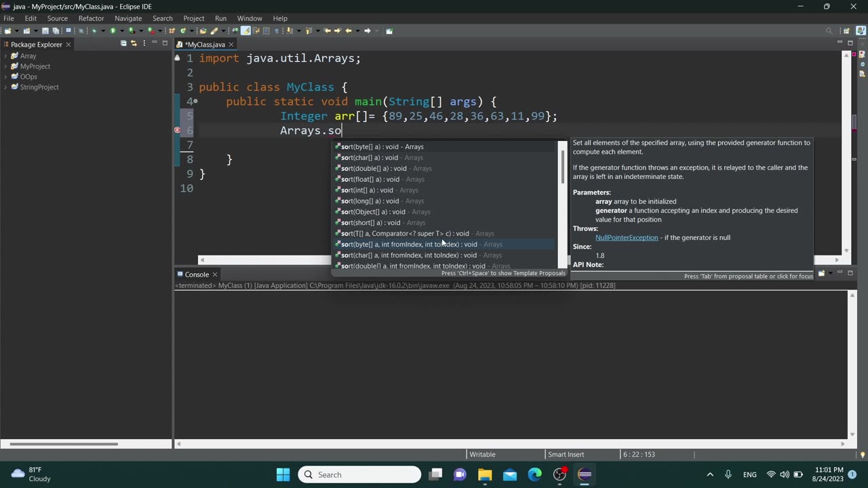Click the toolbar search magnifier icon
The width and height of the screenshot is (868, 488).
click(829, 30)
